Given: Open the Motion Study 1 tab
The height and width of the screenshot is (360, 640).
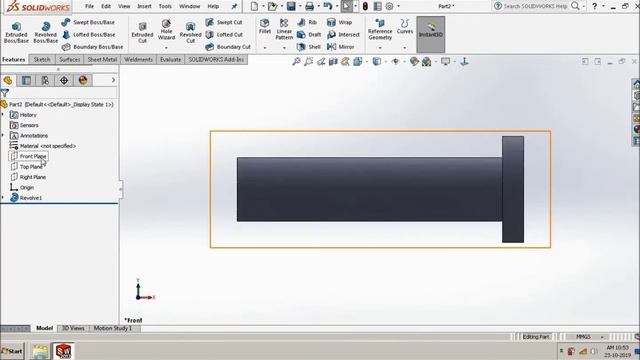Looking at the screenshot, I should (113, 328).
